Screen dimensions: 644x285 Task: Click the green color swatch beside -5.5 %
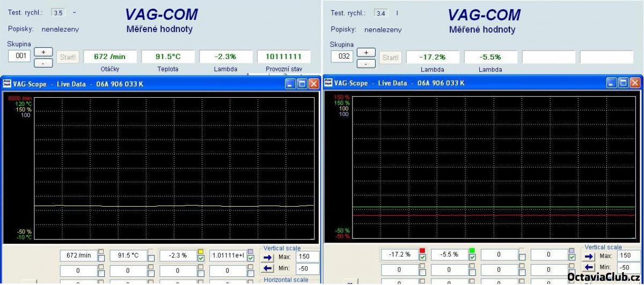point(472,251)
